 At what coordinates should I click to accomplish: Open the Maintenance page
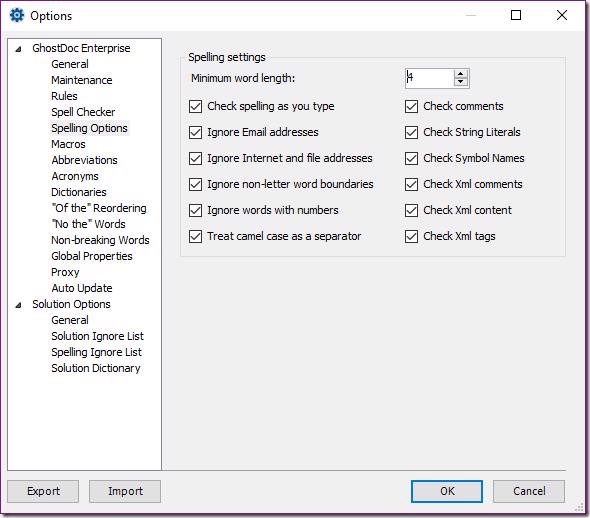click(82, 80)
